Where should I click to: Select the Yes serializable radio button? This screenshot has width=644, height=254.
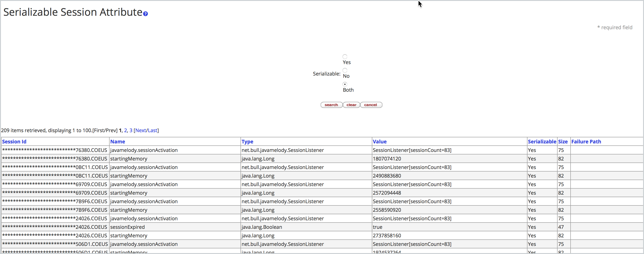point(345,57)
